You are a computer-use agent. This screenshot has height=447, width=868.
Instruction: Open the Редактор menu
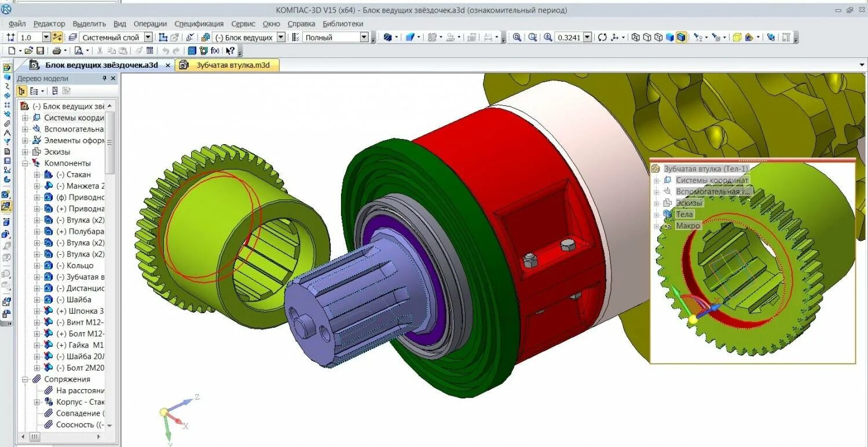click(49, 24)
